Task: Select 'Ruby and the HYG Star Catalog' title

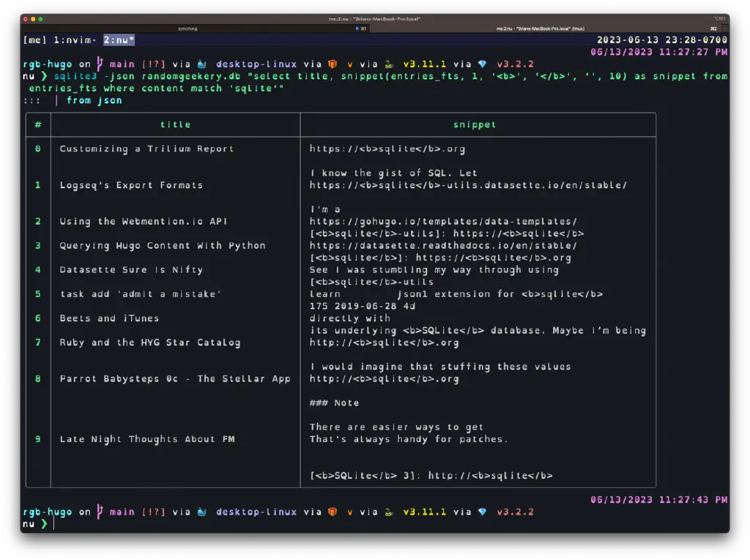Action: click(x=150, y=343)
